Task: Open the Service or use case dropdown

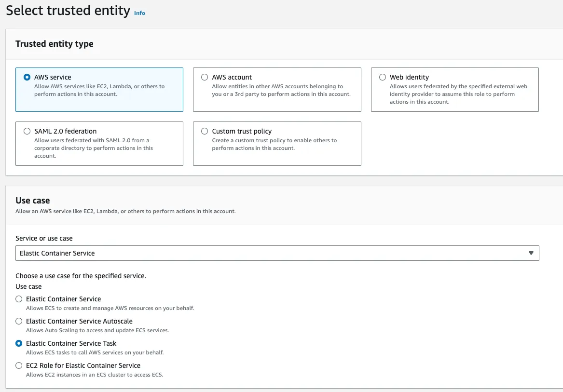Action: point(277,253)
